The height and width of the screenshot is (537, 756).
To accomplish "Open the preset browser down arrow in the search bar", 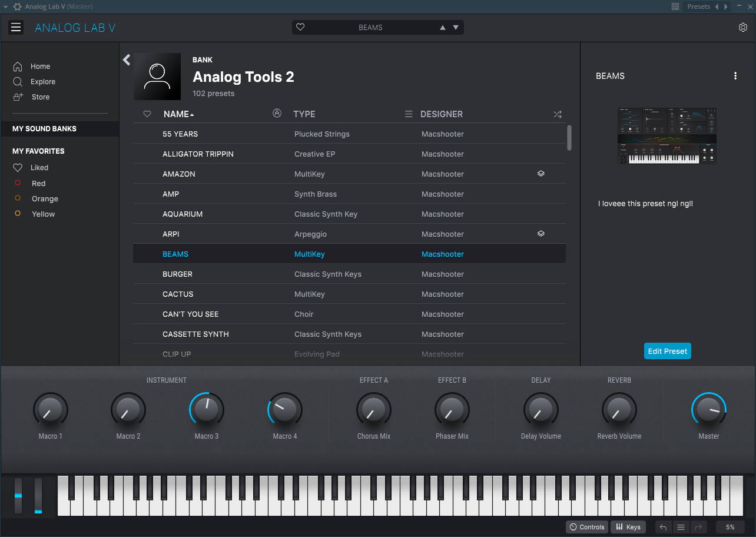I will coord(455,27).
